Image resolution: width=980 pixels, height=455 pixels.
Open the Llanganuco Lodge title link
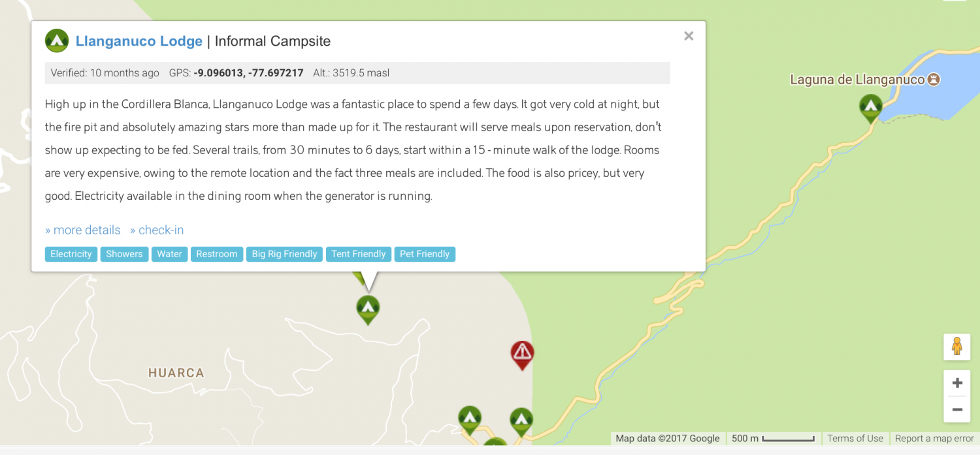coord(139,41)
